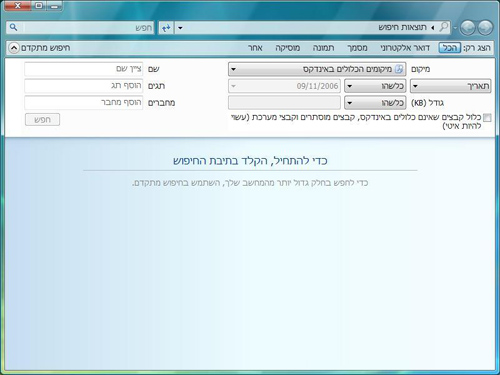Select the מוסיקה filter

tap(288, 48)
